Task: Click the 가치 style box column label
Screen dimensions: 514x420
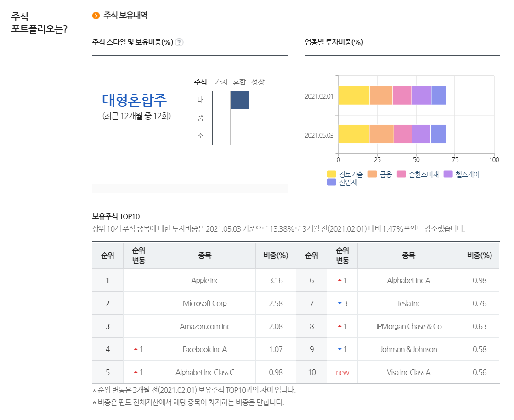Action: [x=221, y=82]
